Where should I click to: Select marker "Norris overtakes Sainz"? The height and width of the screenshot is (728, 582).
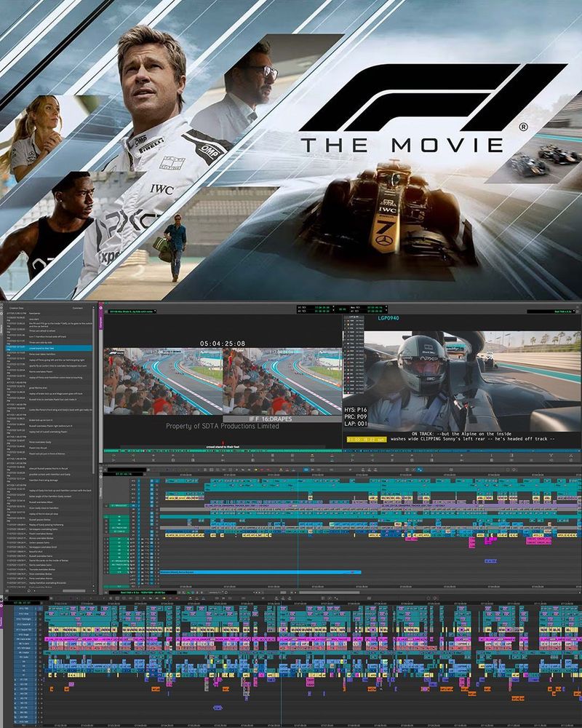click(x=49, y=565)
